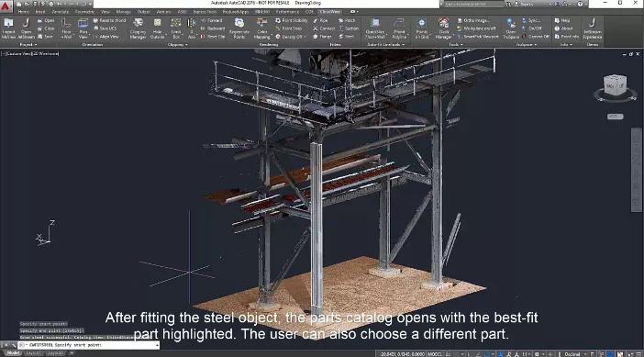
Task: Open the Clash Manager tool
Action: click(444, 28)
